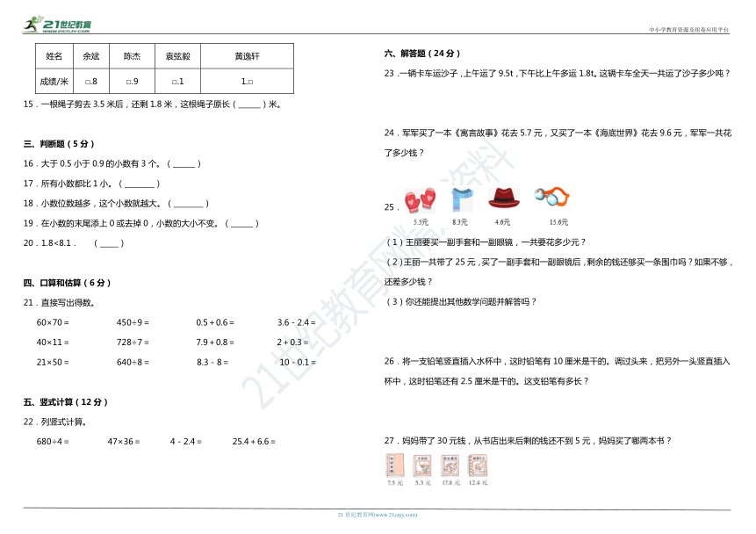
Task: Select the book cover priced 7.5 元
Action: pyautogui.click(x=395, y=465)
